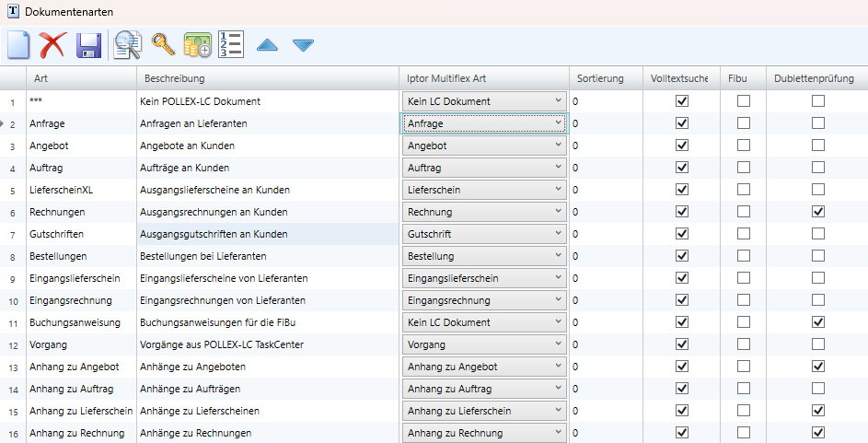Move entry down with blue down arrow

click(x=303, y=44)
